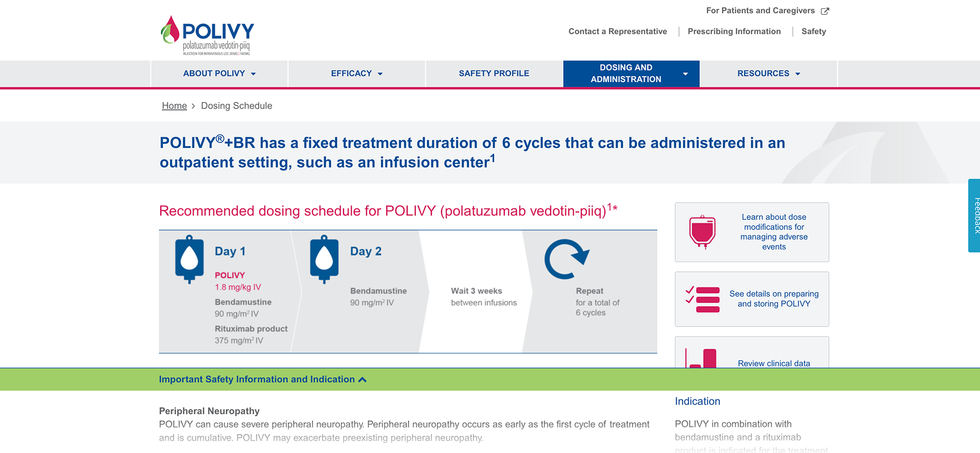Go to Home breadcrumb link
980x453 pixels.
175,106
